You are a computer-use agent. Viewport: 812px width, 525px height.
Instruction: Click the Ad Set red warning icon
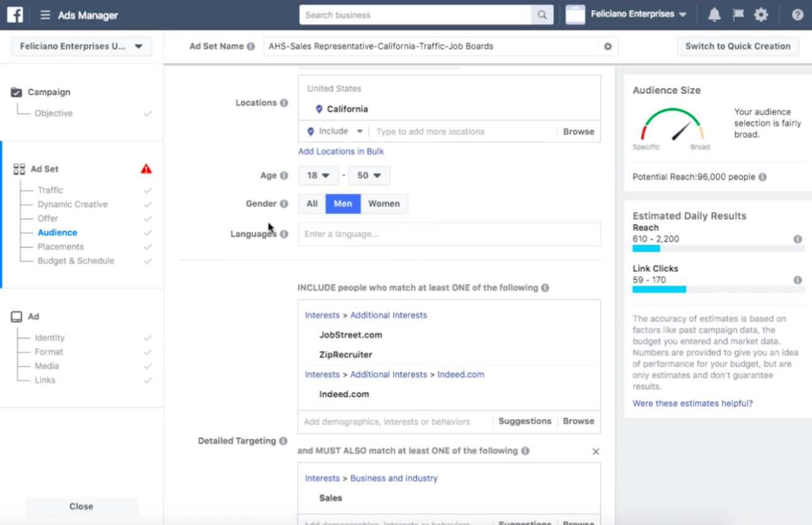146,169
